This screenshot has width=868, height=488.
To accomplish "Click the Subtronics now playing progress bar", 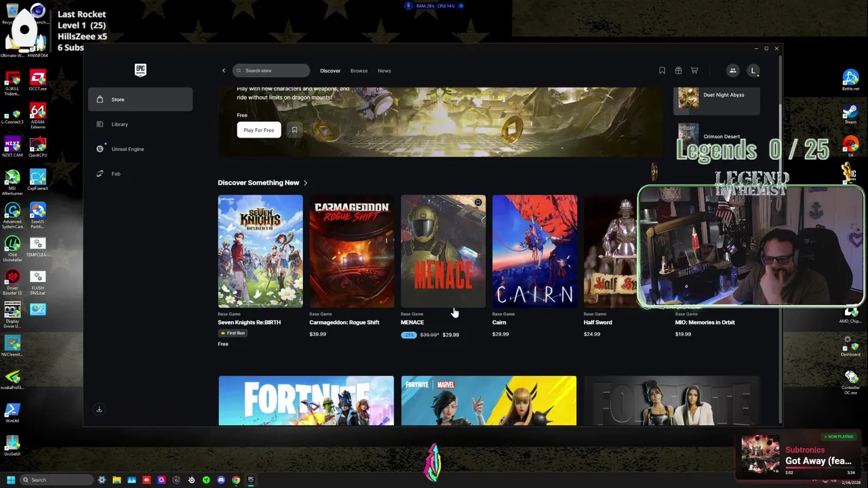I will [x=819, y=469].
